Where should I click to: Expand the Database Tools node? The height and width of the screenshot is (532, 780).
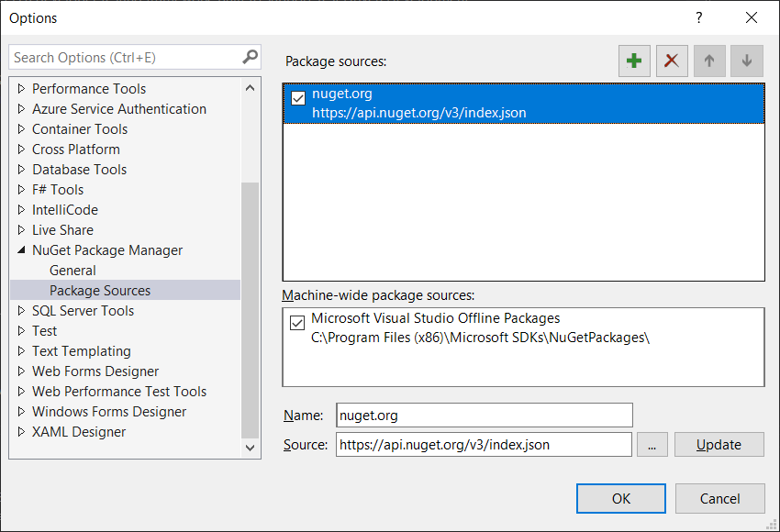pos(21,169)
